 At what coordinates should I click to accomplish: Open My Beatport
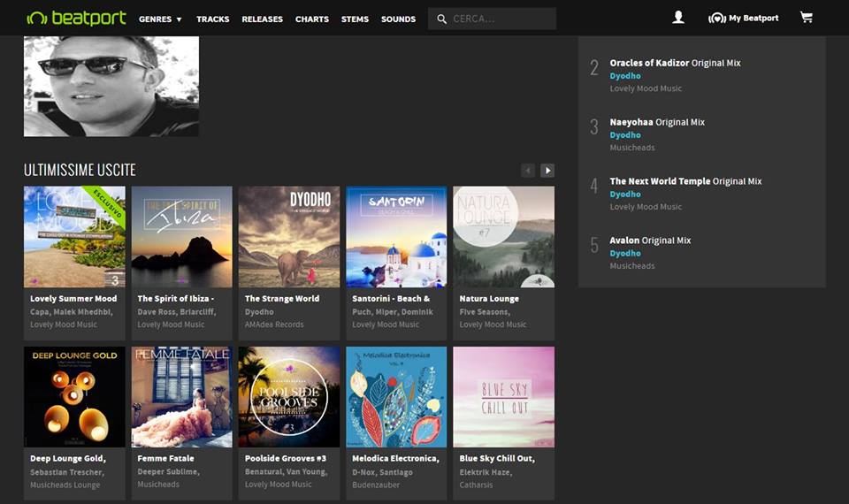[x=744, y=18]
